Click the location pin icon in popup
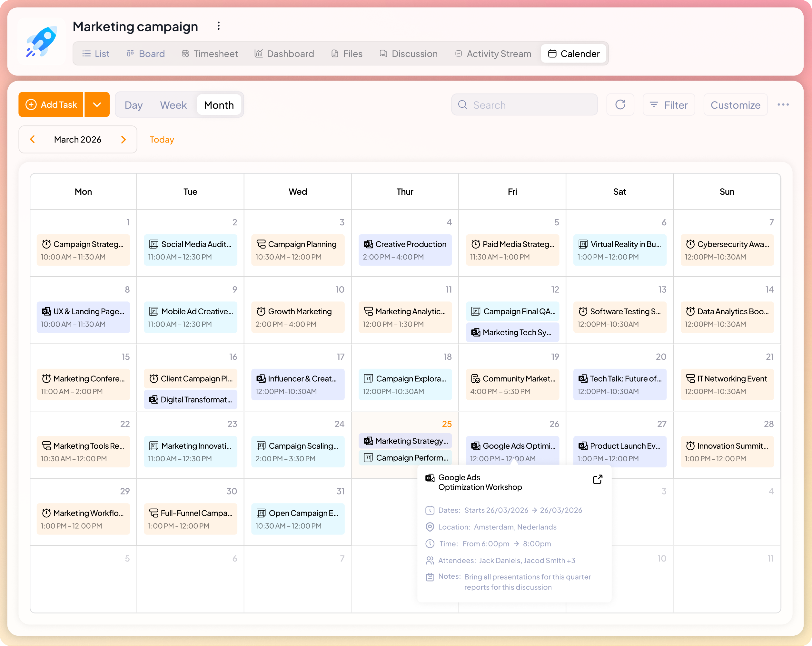 [430, 527]
